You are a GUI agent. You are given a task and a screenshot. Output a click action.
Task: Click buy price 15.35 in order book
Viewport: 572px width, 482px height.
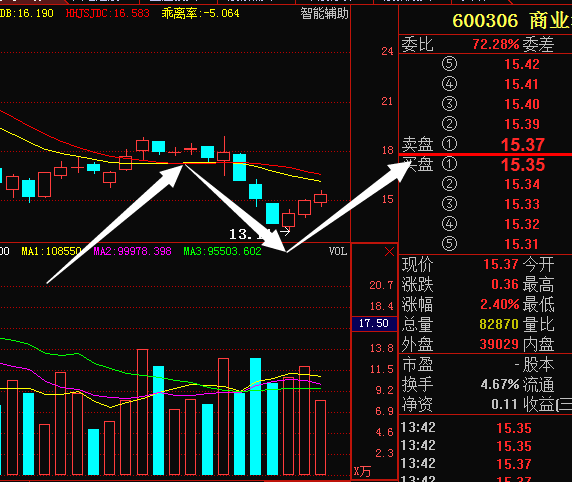coord(523,165)
